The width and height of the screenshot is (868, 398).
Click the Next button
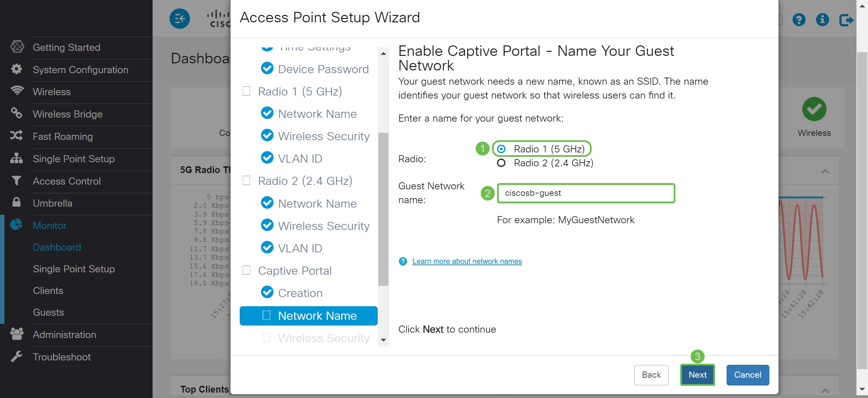[x=697, y=375]
